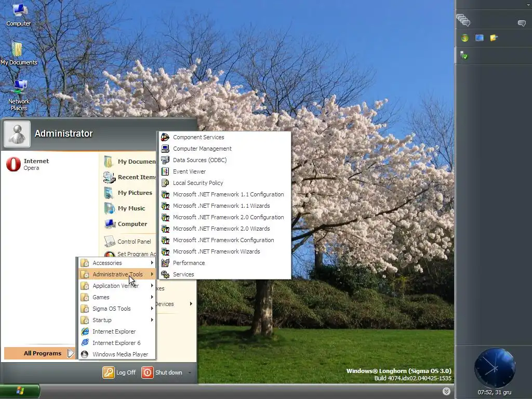
Task: Expand the Devices submenu arrow
Action: (191, 304)
